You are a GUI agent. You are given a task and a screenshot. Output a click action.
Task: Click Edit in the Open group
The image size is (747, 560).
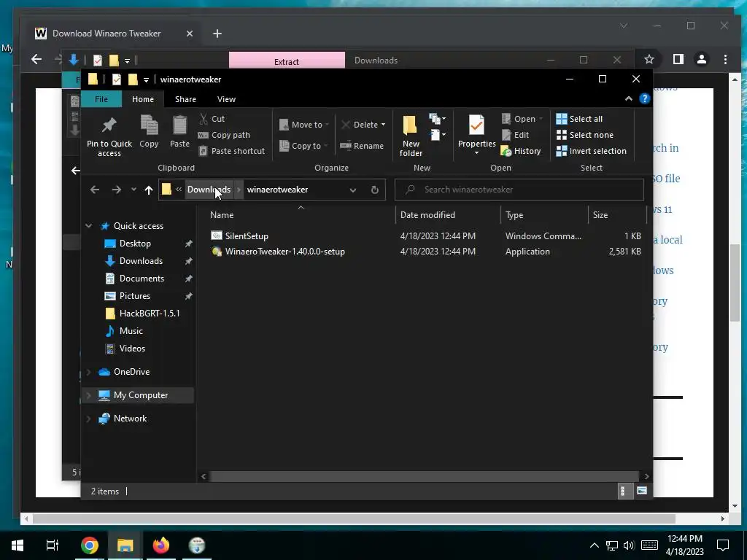515,135
